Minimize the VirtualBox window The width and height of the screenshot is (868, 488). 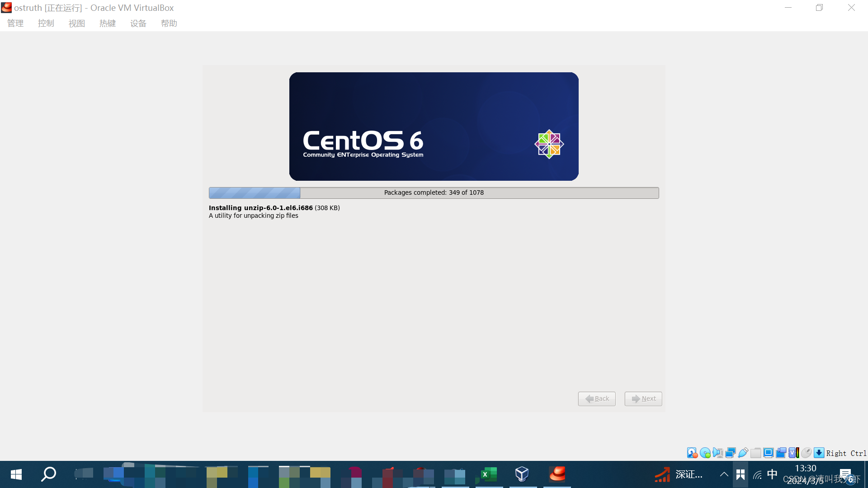point(788,8)
